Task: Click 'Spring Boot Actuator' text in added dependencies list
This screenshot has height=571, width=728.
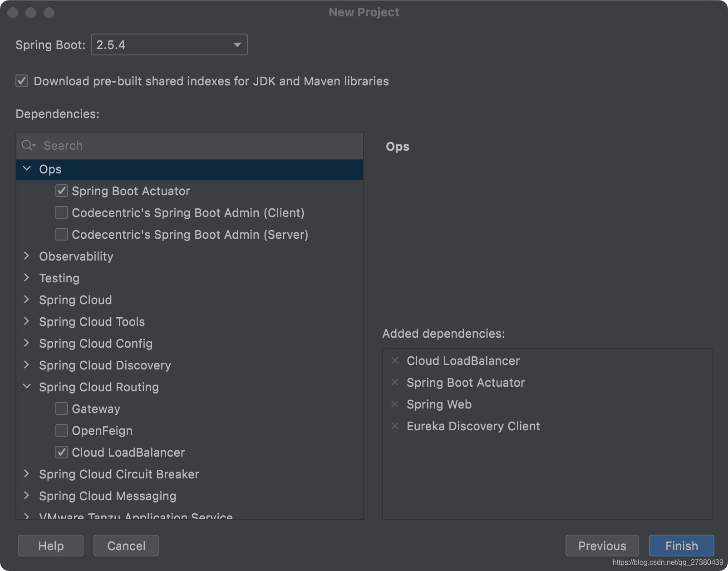Action: 466,383
